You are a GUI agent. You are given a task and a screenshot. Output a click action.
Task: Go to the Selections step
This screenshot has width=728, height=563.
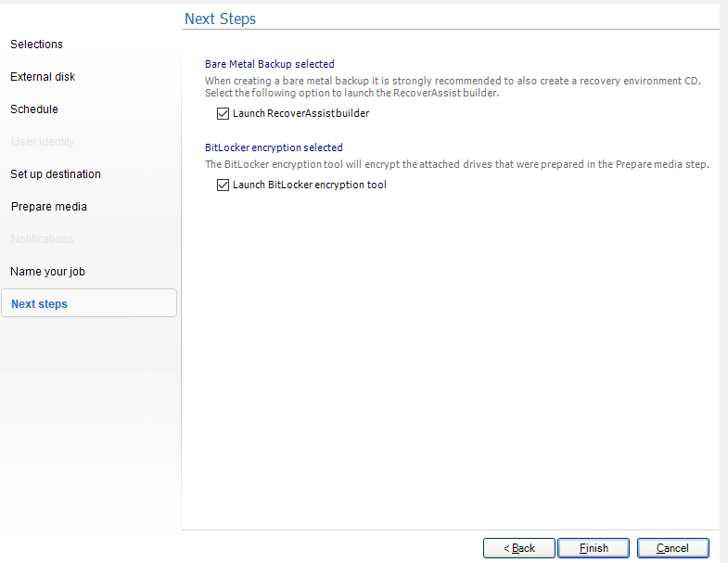(37, 45)
